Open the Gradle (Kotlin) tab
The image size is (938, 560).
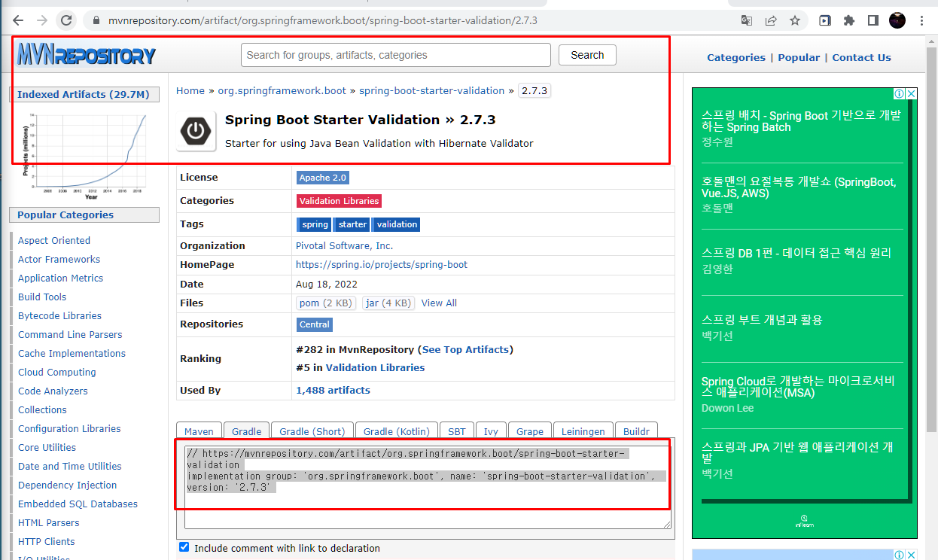pyautogui.click(x=396, y=431)
